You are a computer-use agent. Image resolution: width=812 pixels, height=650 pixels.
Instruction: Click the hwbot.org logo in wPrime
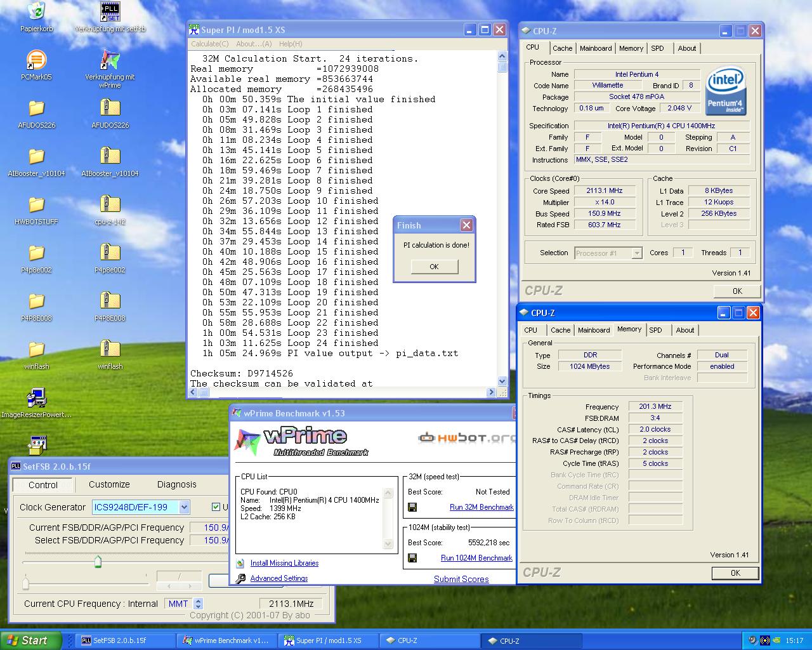[x=467, y=437]
